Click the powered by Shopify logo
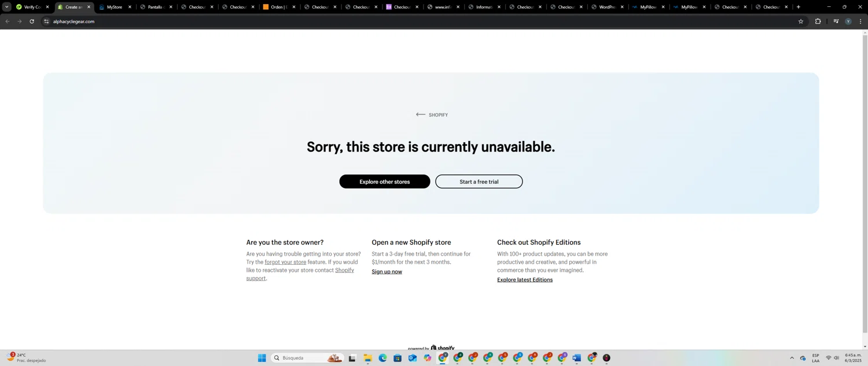This screenshot has width=868, height=366. coord(431,348)
